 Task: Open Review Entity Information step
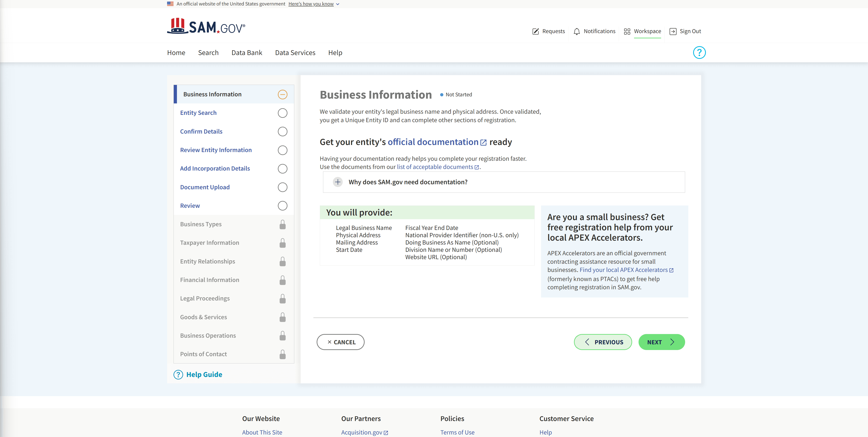tap(216, 150)
